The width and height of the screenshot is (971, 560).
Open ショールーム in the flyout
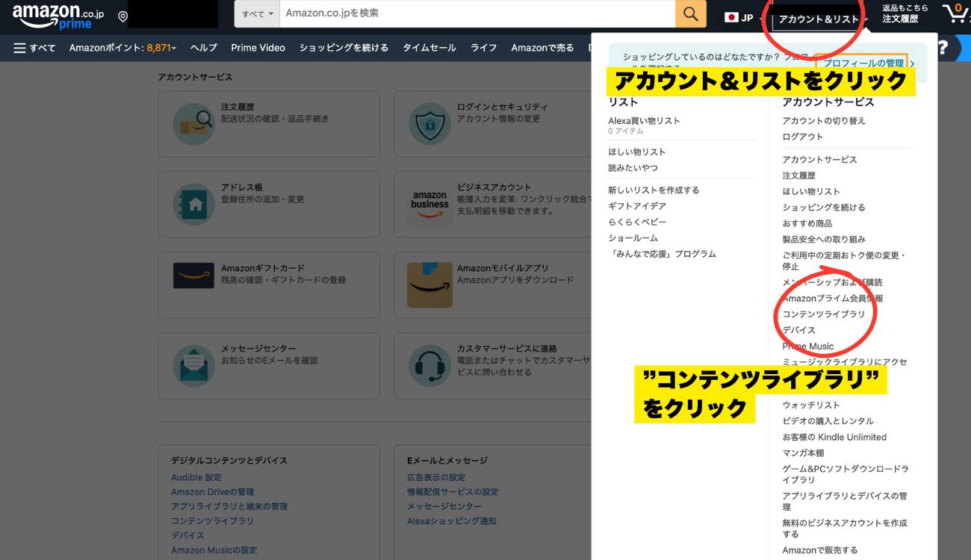633,238
